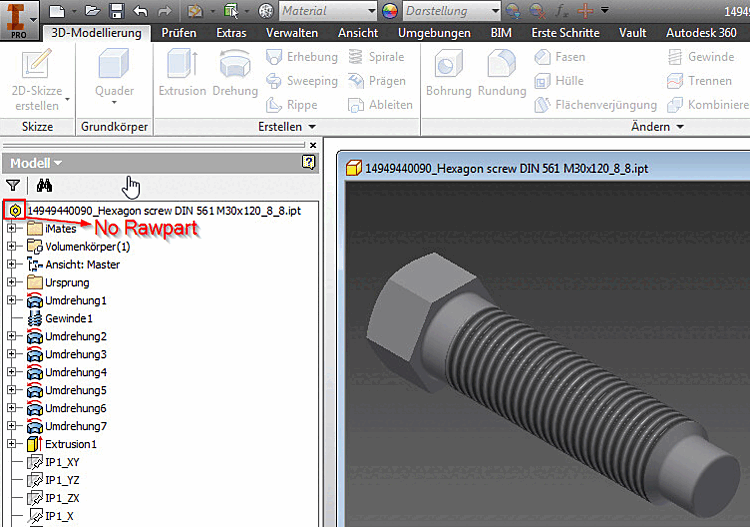750x527 pixels.
Task: Open the browser filter funnel icon
Action: tap(13, 185)
